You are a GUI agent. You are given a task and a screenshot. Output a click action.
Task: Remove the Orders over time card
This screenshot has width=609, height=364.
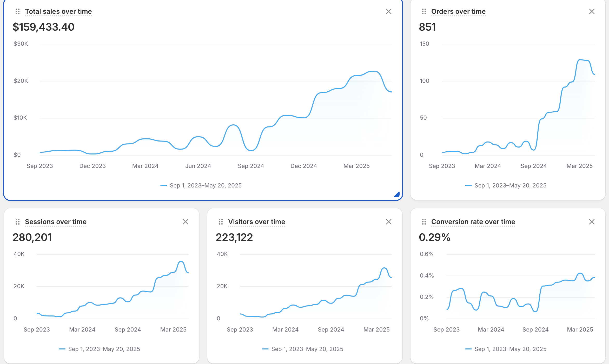coord(592,11)
